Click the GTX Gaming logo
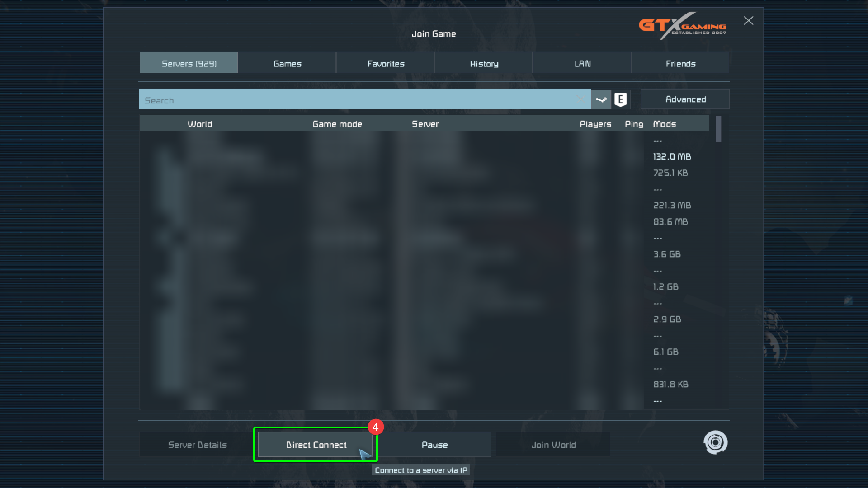This screenshot has height=488, width=868. 682,26
